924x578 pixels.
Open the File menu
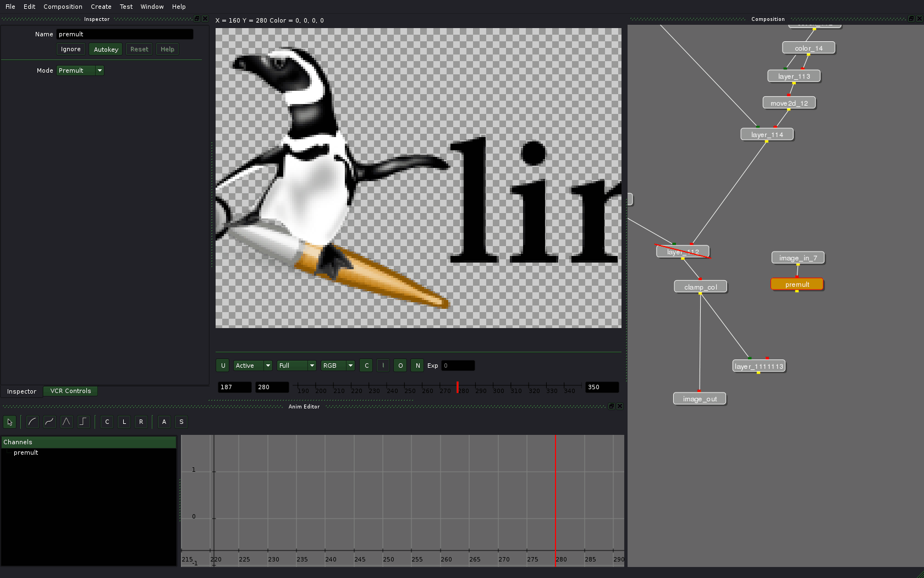tap(10, 7)
